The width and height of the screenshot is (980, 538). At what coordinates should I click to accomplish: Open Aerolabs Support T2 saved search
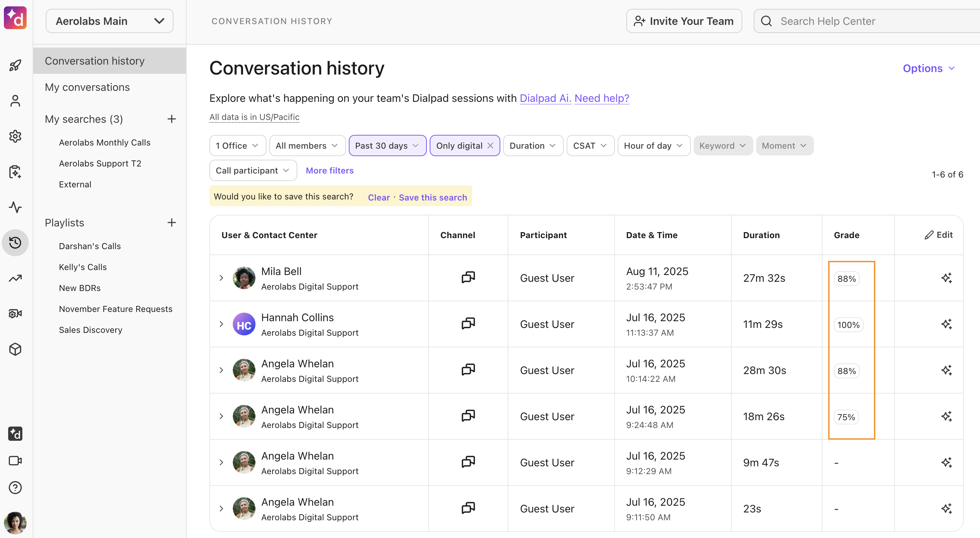[100, 163]
